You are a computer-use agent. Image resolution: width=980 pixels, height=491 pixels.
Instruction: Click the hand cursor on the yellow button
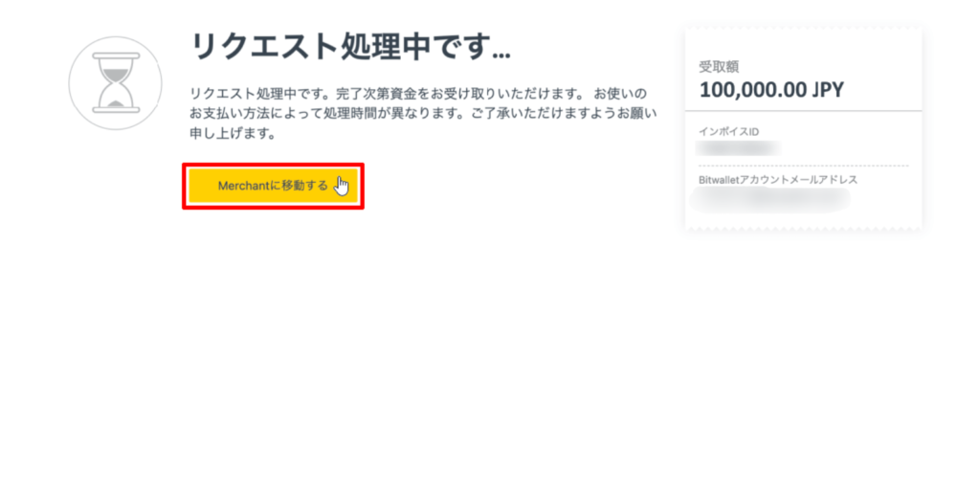pos(342,186)
